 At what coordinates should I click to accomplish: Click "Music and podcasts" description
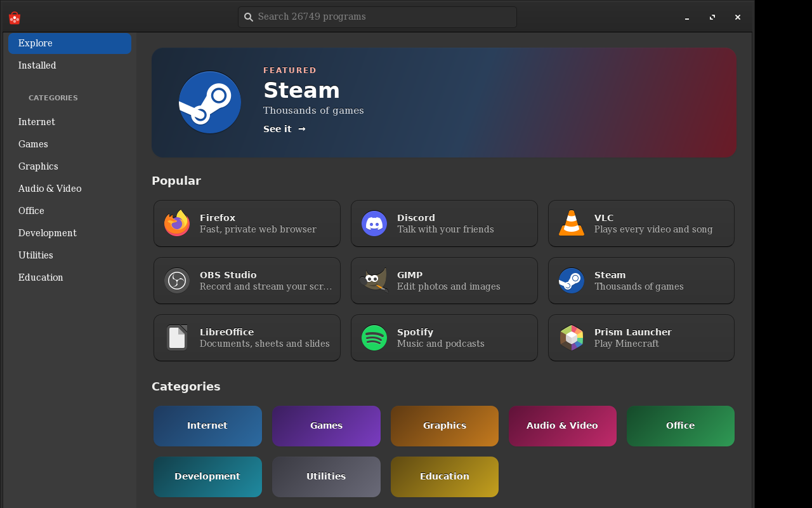[441, 344]
